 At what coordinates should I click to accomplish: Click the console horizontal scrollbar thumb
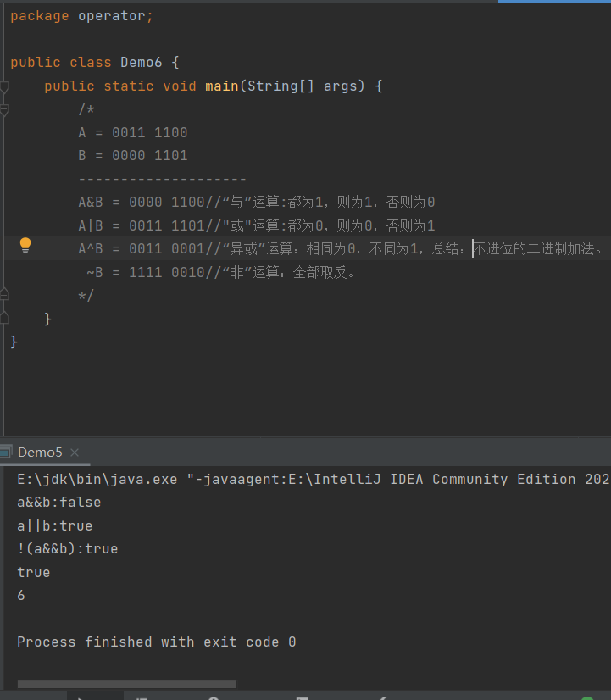coord(127,683)
